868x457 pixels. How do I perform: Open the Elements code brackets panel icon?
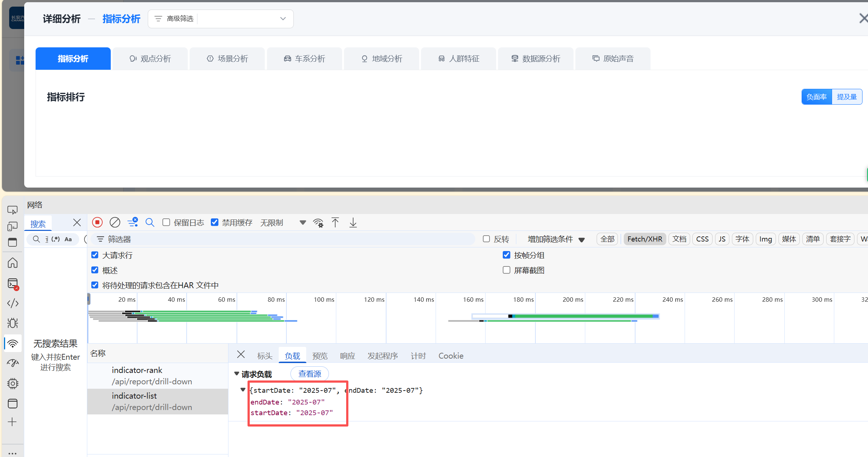coord(13,303)
